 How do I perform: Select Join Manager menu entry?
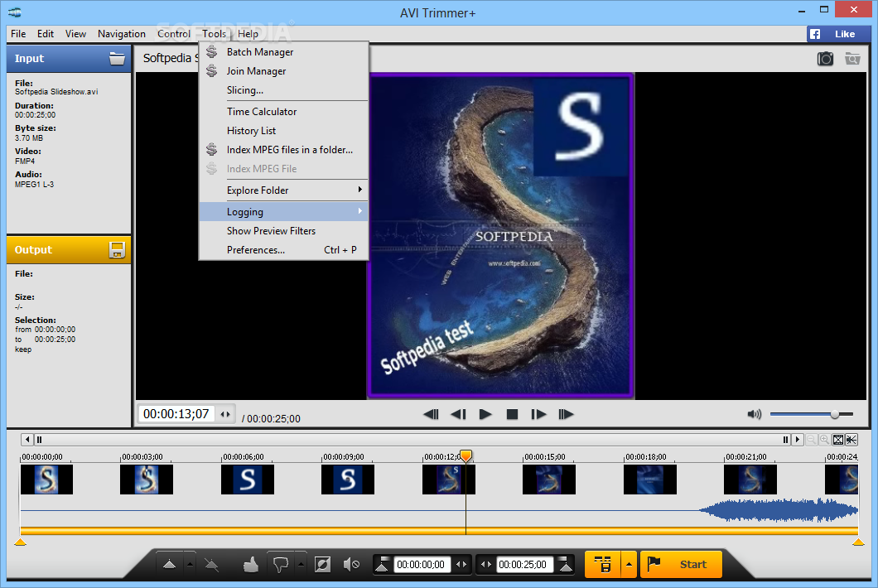point(284,70)
